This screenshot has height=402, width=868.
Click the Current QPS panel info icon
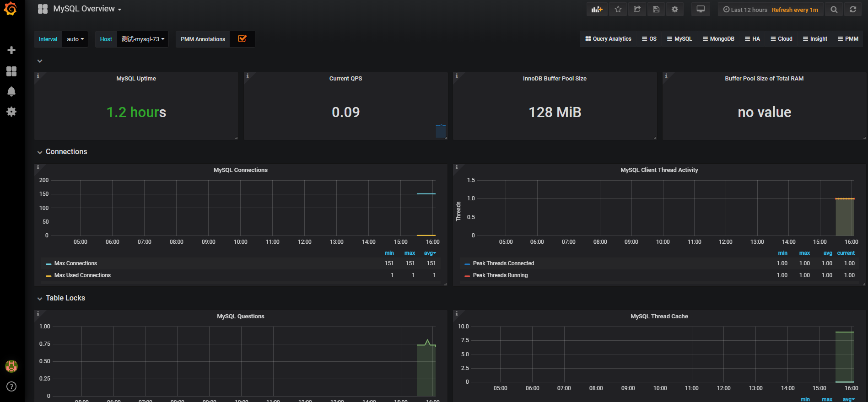[248, 76]
